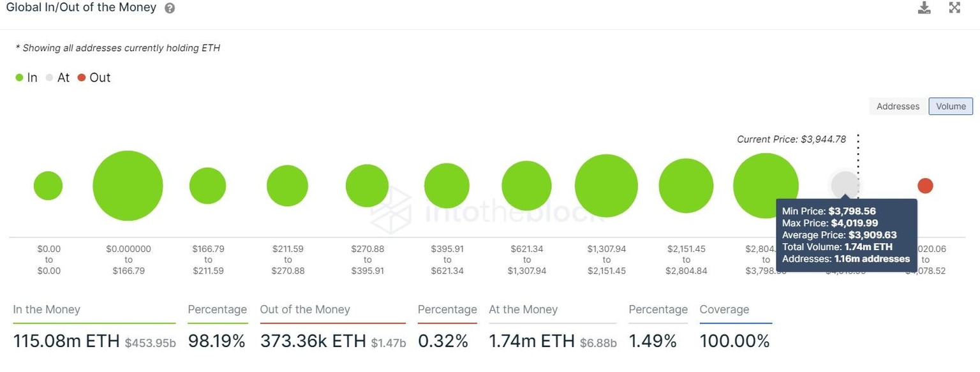Switch to the Addresses tab
Viewport: 980px width, 372px height.
tap(897, 106)
